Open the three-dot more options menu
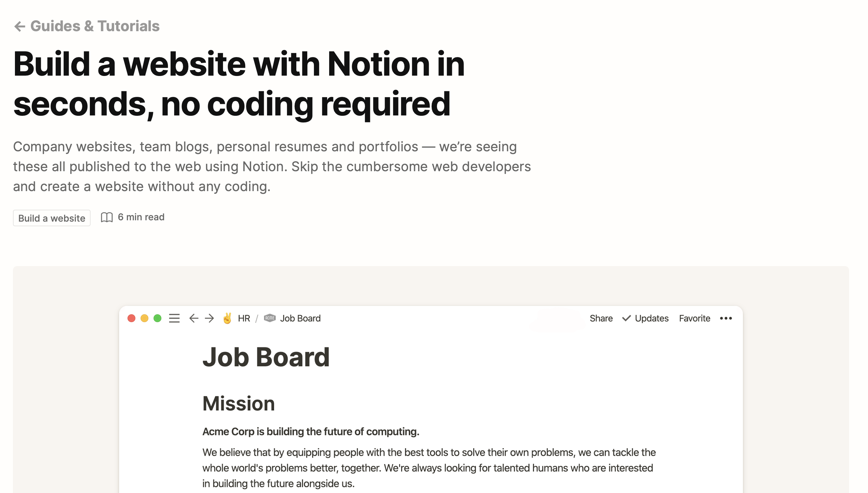This screenshot has height=493, width=868. [x=726, y=318]
